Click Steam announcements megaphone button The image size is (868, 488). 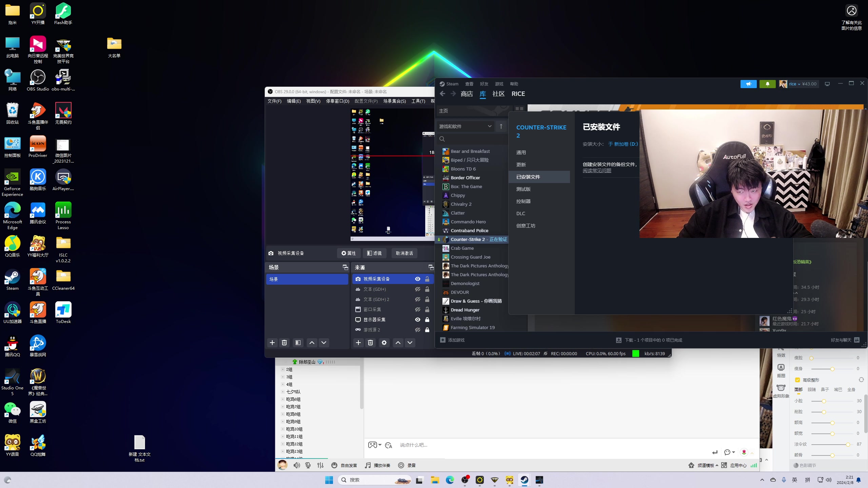[x=749, y=84]
